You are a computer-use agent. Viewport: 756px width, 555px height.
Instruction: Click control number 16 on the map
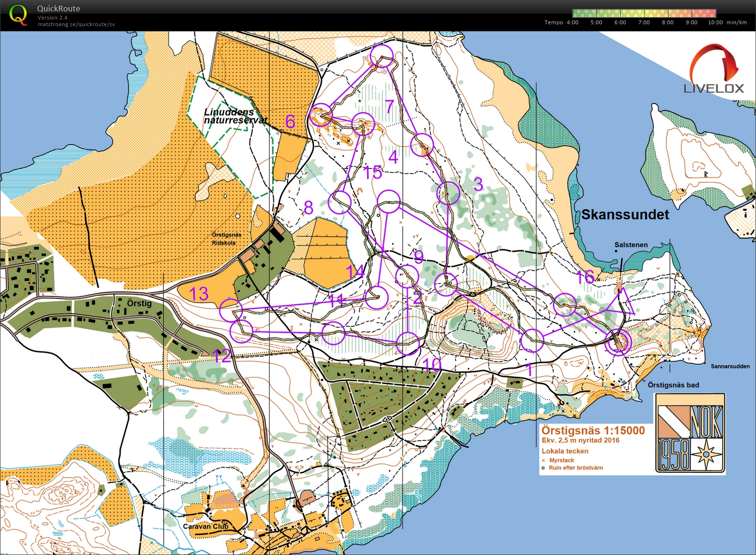585,277
